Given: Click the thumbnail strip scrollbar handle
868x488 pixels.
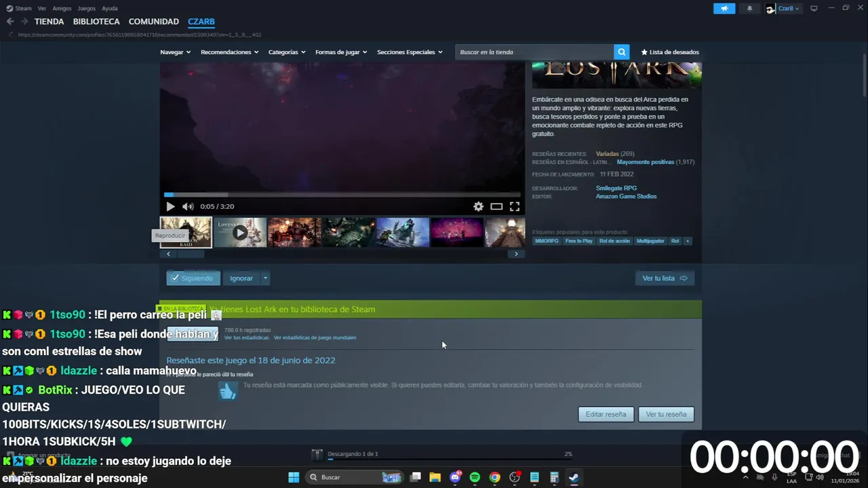Looking at the screenshot, I should (191, 254).
